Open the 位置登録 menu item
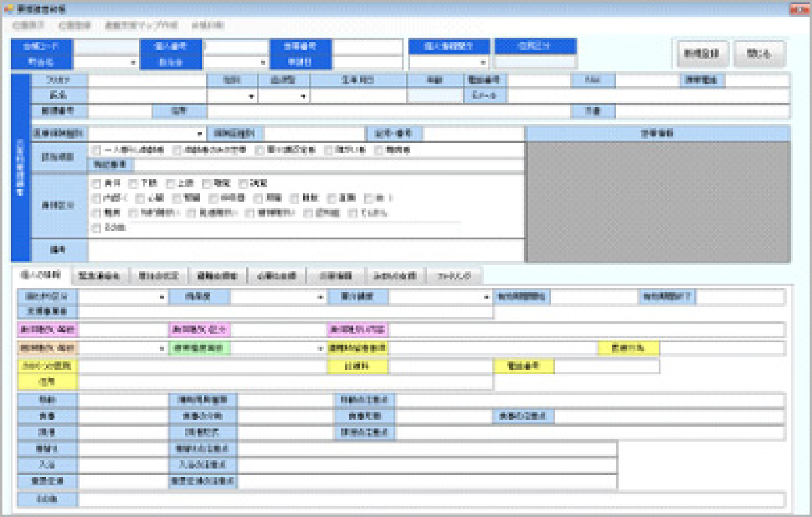Viewport: 812px width, 517px height. pyautogui.click(x=75, y=26)
